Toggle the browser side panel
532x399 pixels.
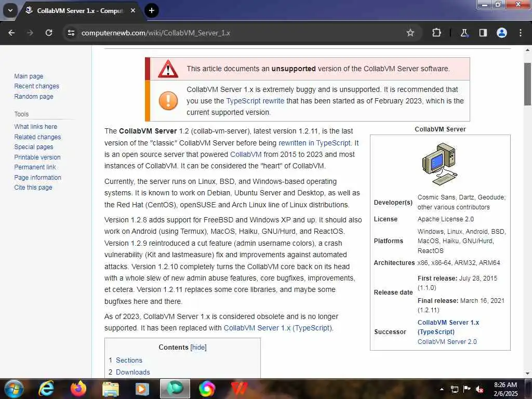pos(483,33)
